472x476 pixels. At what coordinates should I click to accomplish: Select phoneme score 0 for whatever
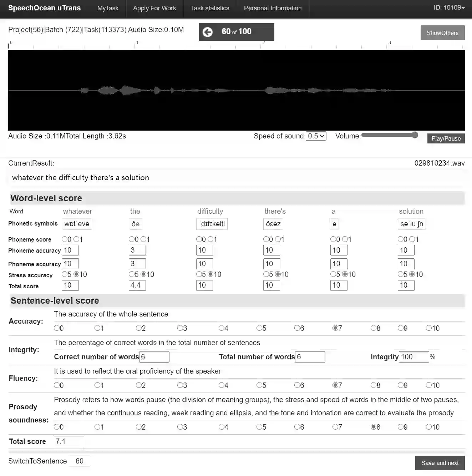(65, 239)
